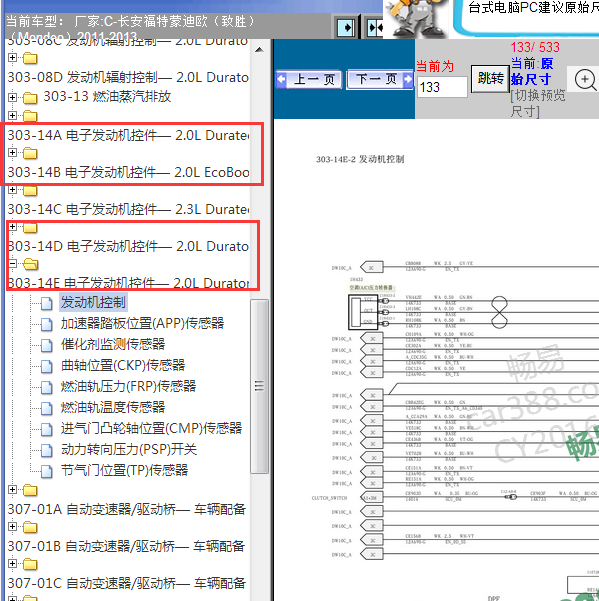This screenshot has width=599, height=601.
Task: Expand the folder node above 307-01C
Action: click(x=12, y=563)
